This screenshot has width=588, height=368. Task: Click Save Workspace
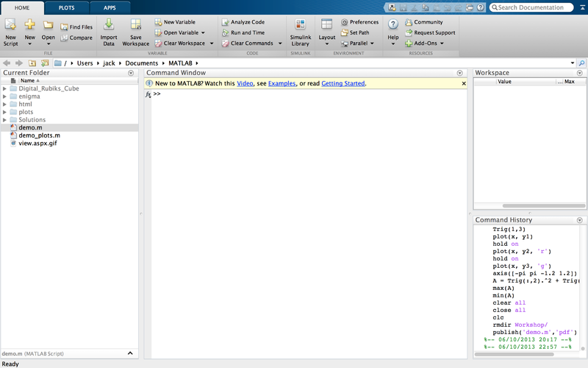(x=136, y=32)
